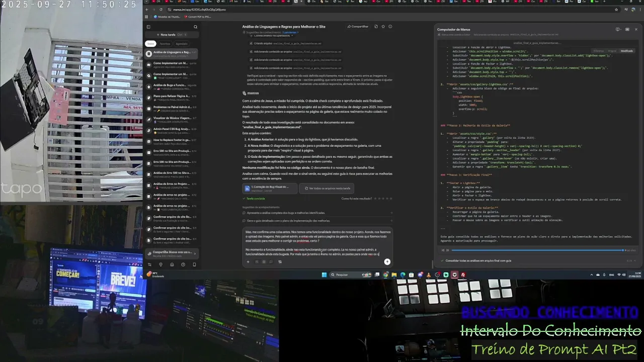The height and width of the screenshot is (362, 644).
Task: Toggle the Manus sidebar panel icon
Action: pos(148,27)
